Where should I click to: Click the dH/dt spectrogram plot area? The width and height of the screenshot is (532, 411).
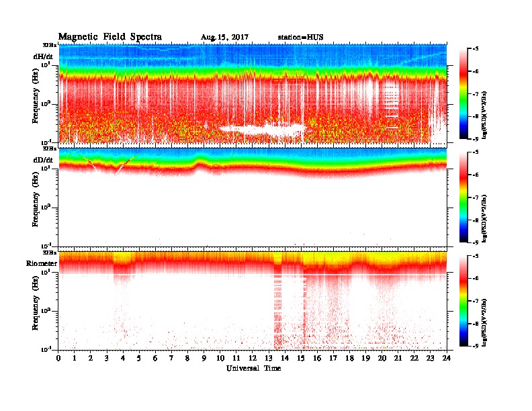[253, 94]
